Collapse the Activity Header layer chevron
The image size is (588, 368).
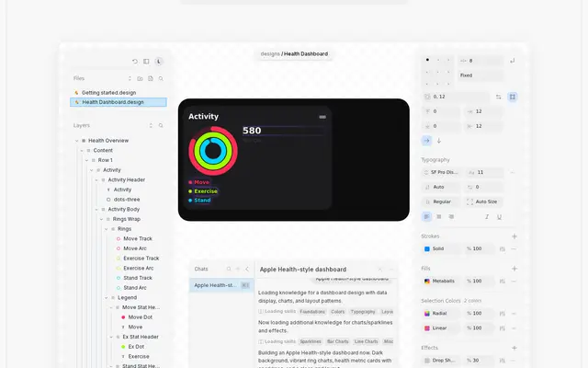96,180
